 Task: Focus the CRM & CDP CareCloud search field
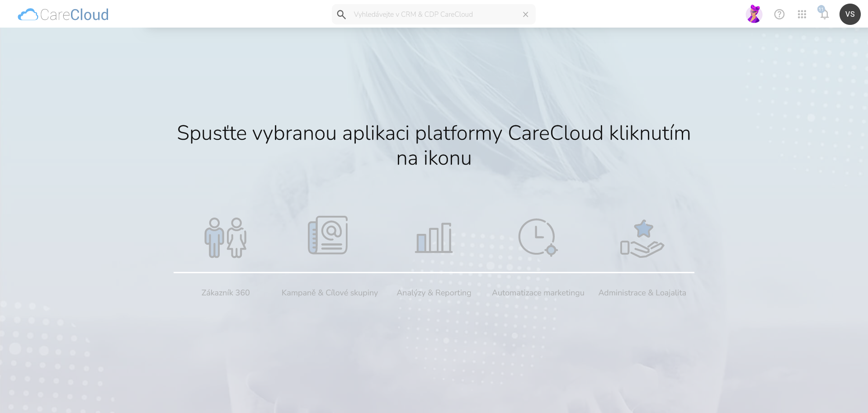(x=434, y=14)
